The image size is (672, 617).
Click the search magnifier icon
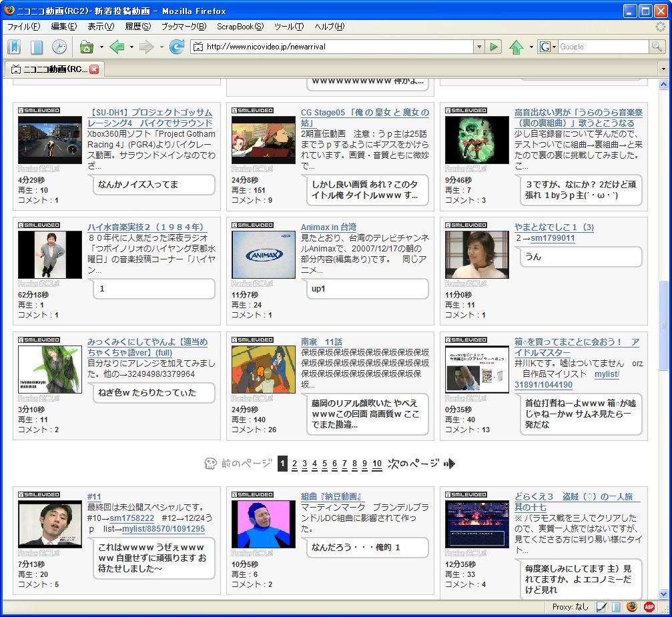tap(656, 46)
